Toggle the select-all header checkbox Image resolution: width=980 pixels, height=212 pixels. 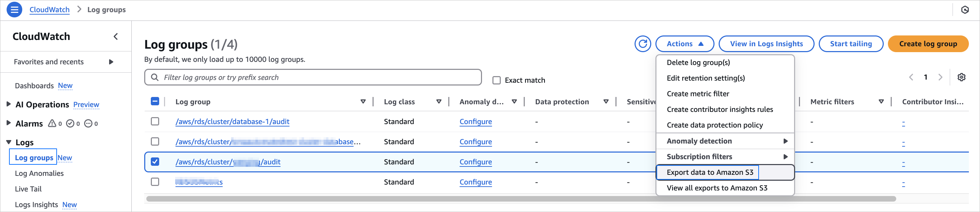(x=155, y=101)
